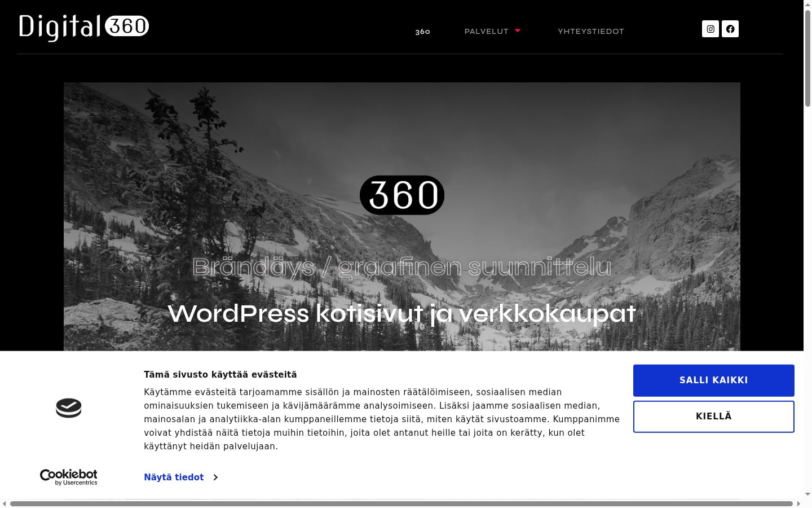
Task: Click the scroll-up arrow of the vertical scrollbar
Action: (x=807, y=5)
